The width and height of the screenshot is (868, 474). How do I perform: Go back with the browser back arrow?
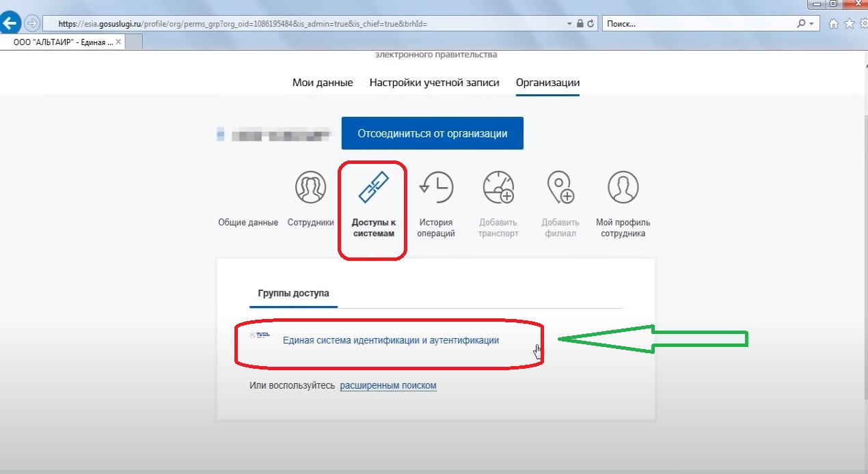click(x=10, y=23)
